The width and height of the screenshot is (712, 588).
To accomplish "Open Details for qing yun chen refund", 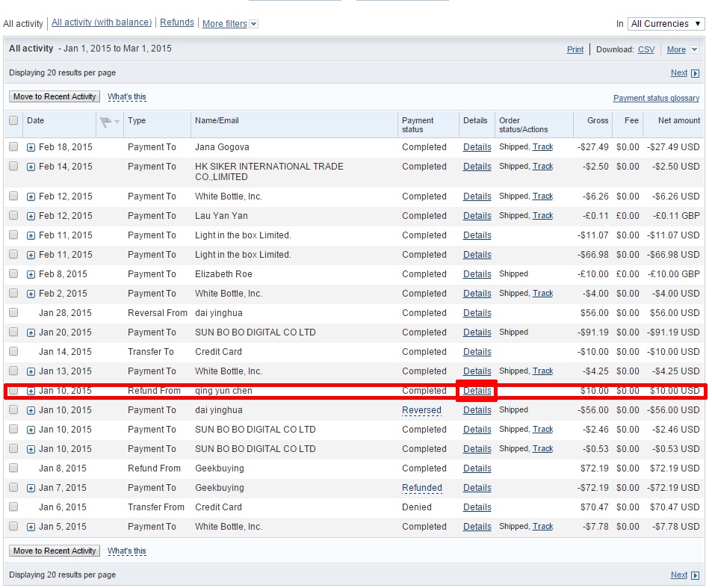I will (477, 391).
